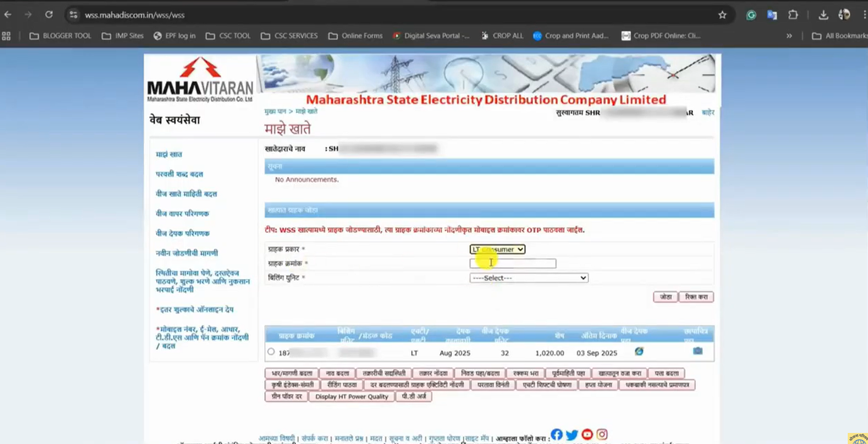Viewport: 868px width, 444px height.
Task: Open browser downloads from the toolbar icon
Action: pos(823,15)
